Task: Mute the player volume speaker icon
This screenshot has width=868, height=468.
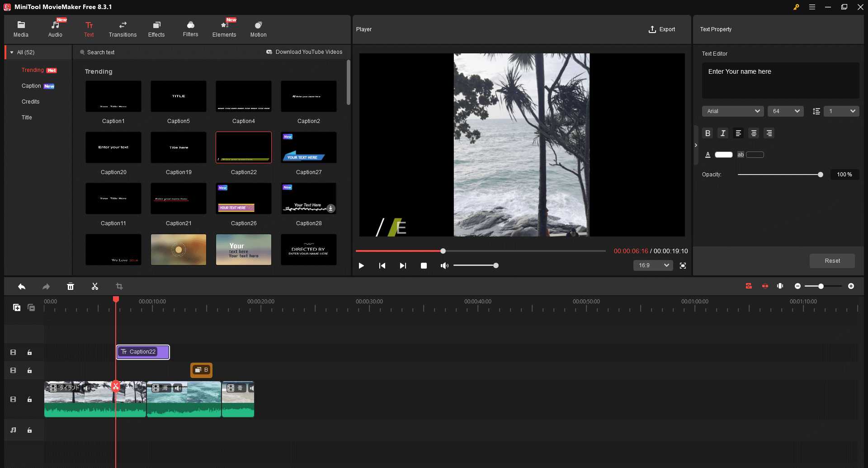Action: tap(444, 265)
